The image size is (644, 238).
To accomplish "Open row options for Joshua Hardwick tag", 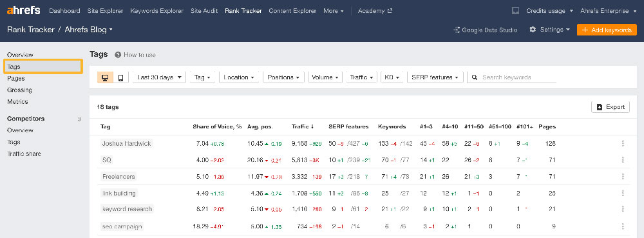I will tap(623, 143).
